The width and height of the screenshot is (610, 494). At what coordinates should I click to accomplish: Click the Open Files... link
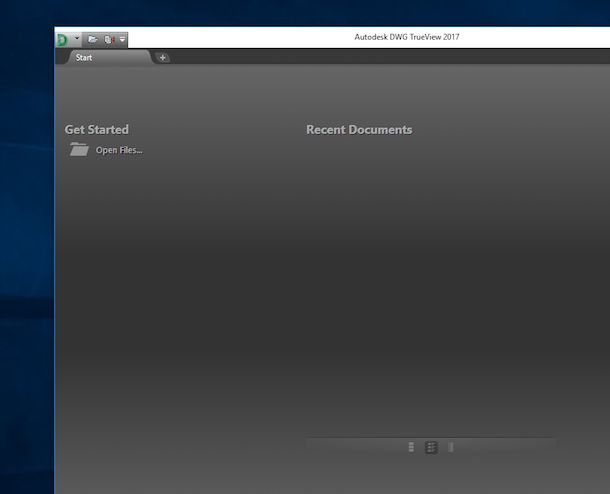click(x=119, y=150)
